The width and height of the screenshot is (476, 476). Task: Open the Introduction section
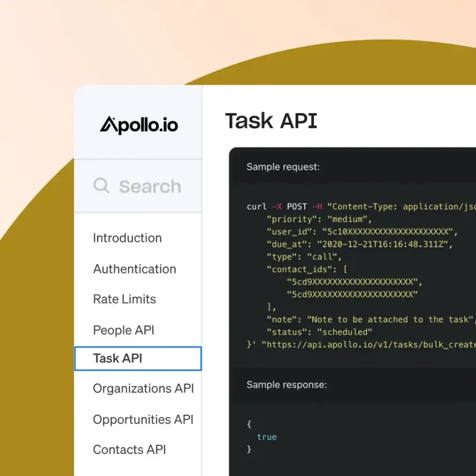click(127, 238)
